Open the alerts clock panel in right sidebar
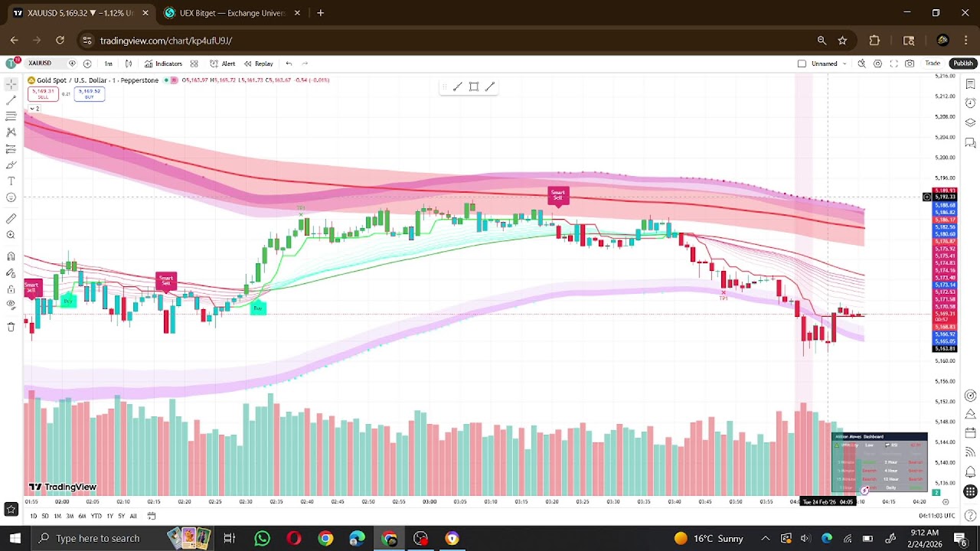 (x=970, y=103)
